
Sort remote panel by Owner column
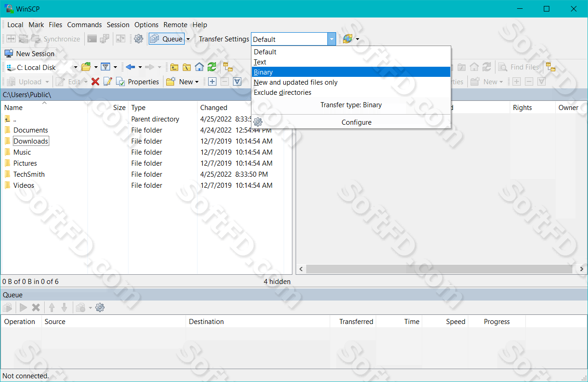571,108
